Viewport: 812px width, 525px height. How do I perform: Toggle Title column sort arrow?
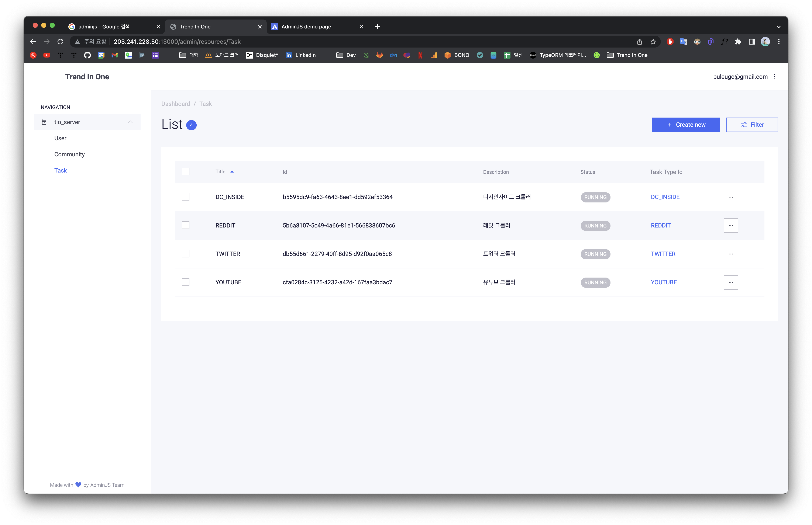232,172
